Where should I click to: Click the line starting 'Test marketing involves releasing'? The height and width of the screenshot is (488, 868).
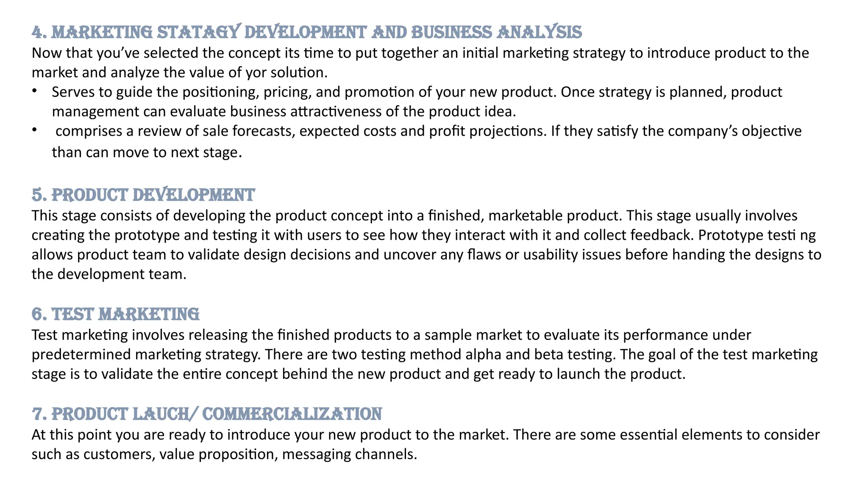pyautogui.click(x=391, y=335)
